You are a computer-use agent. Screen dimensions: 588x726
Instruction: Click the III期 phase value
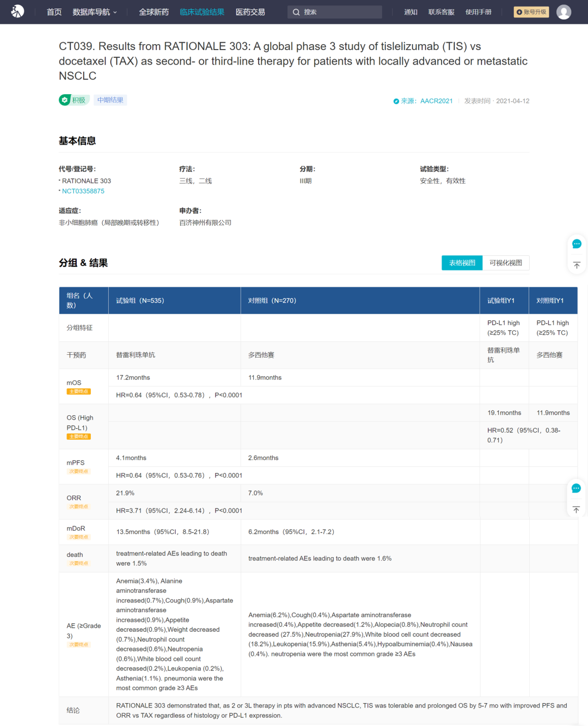(305, 181)
